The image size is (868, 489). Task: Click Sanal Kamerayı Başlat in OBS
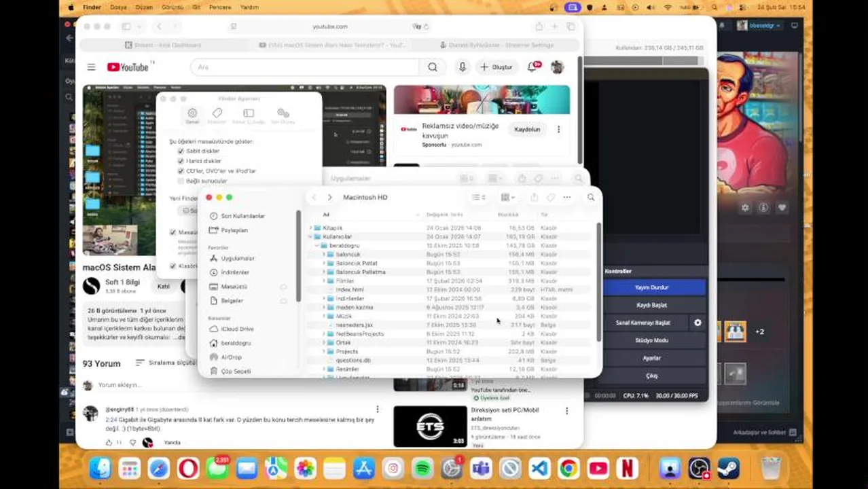tap(643, 323)
